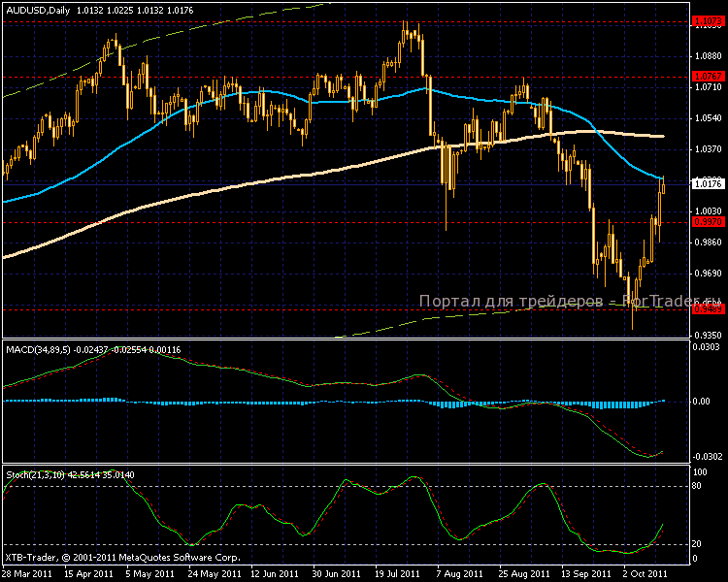
Task: Click the AUDUSD,Daily chart title text
Action: (38, 11)
